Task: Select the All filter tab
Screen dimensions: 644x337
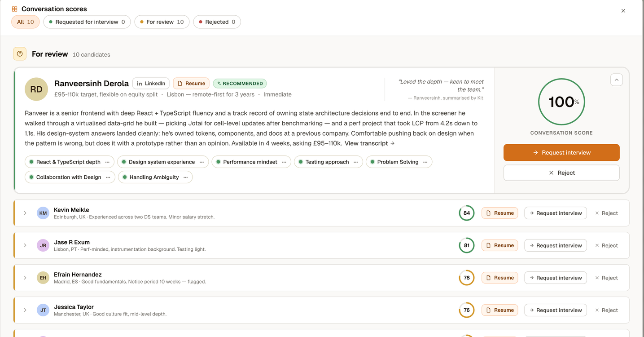Action: tap(26, 22)
